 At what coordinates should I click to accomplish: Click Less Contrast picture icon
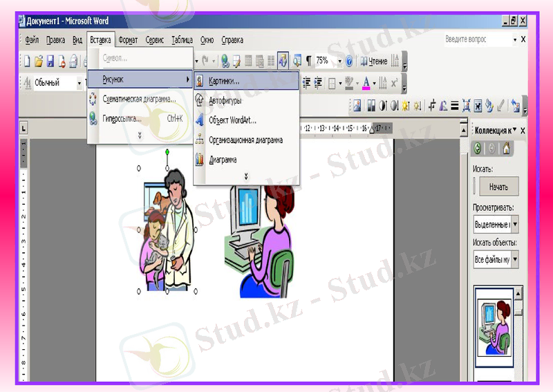pos(394,106)
